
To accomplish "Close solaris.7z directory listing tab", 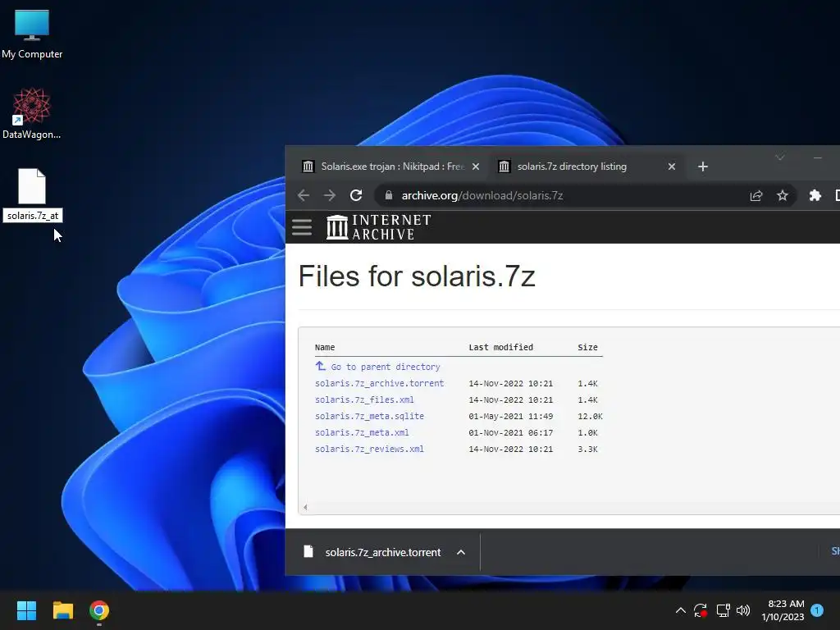I will point(672,167).
